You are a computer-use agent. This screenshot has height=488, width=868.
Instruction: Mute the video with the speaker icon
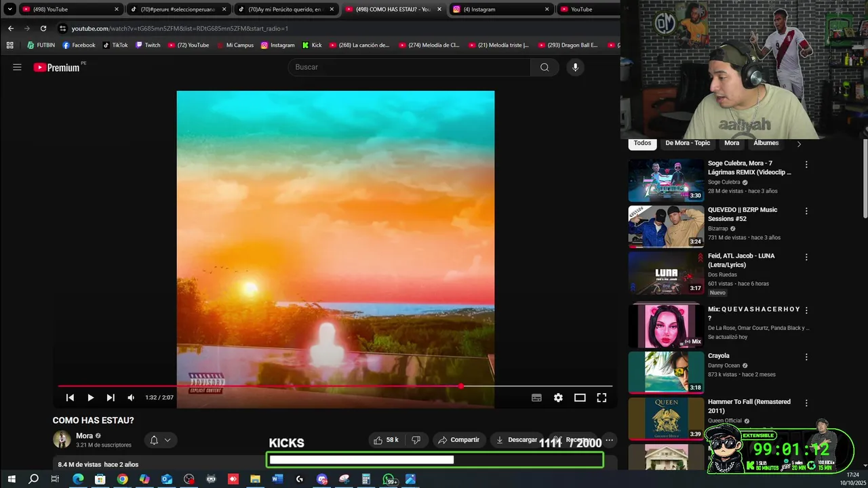point(131,398)
